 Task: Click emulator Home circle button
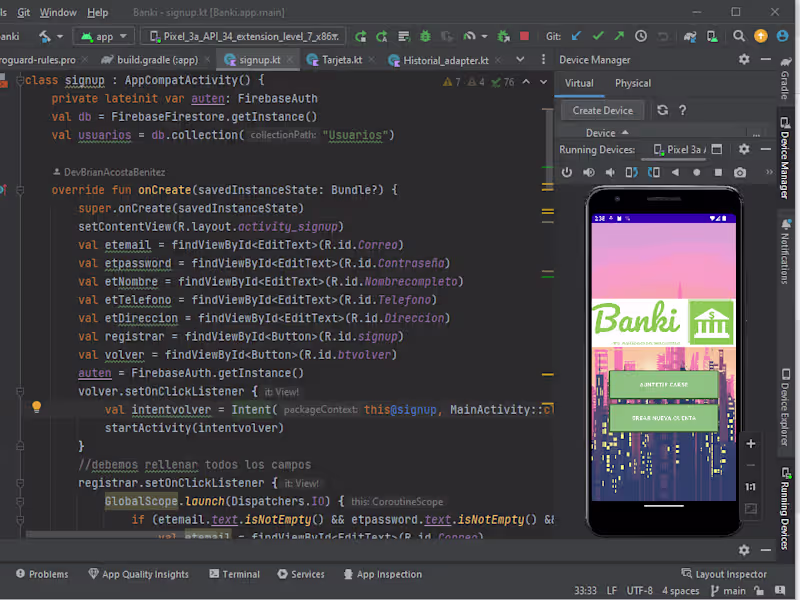(x=696, y=172)
